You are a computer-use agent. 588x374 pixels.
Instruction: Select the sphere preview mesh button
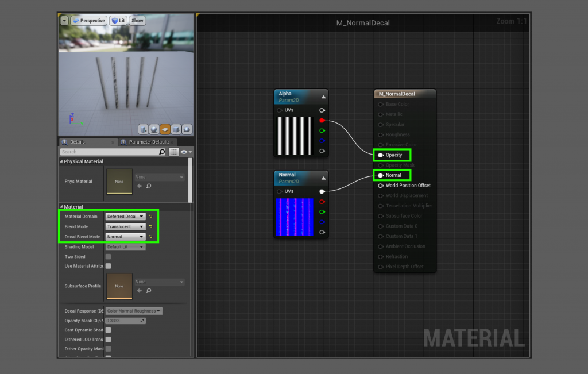[154, 129]
